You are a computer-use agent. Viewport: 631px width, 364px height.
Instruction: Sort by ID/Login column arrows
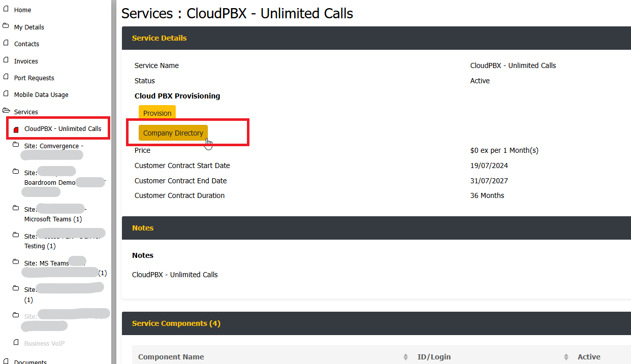pyautogui.click(x=566, y=357)
